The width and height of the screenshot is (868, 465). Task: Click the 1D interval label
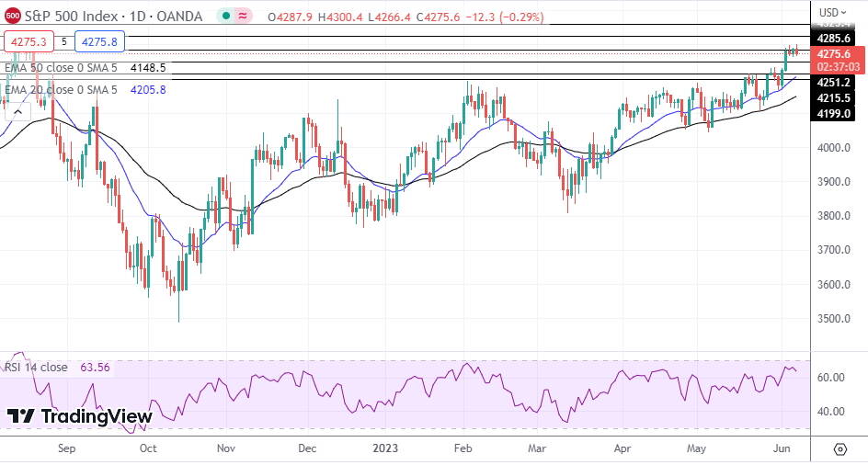(137, 16)
